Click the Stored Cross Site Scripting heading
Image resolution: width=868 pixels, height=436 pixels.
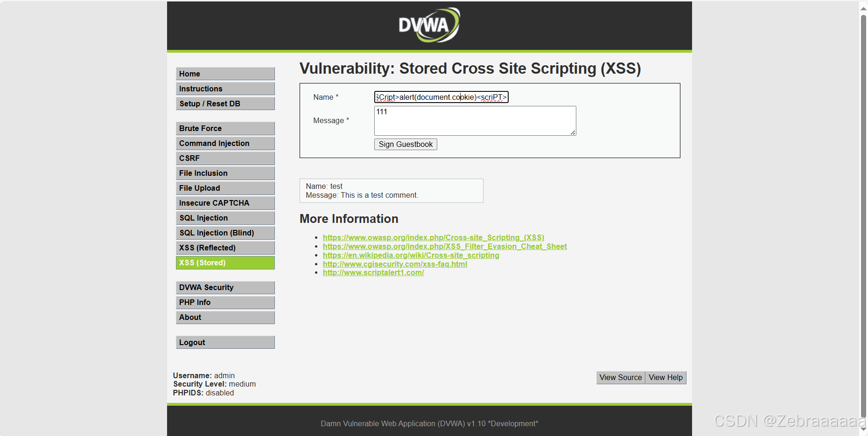tap(470, 69)
